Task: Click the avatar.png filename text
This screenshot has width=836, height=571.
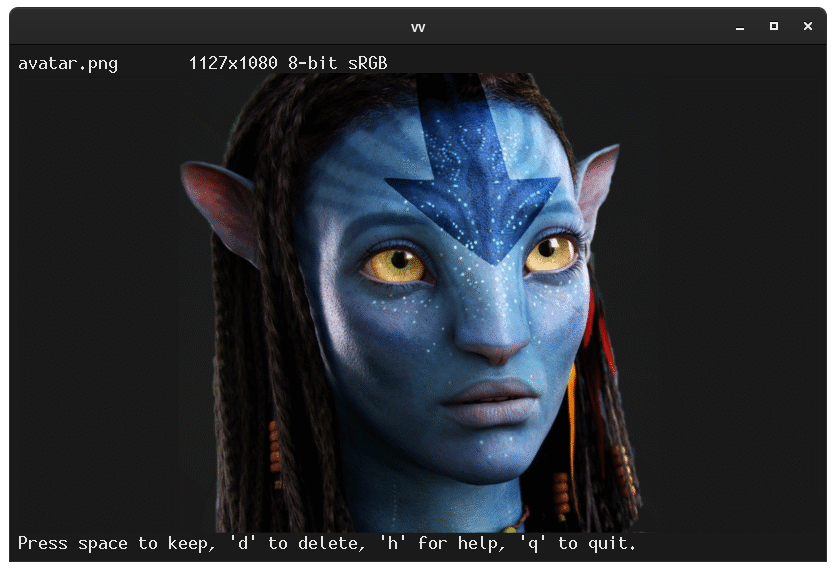Action: pyautogui.click(x=68, y=63)
